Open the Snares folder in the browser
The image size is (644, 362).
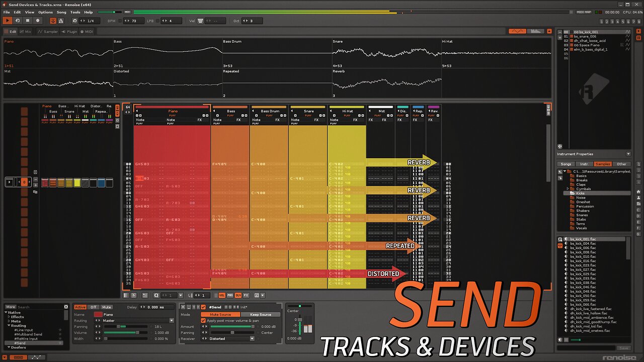[x=582, y=215]
